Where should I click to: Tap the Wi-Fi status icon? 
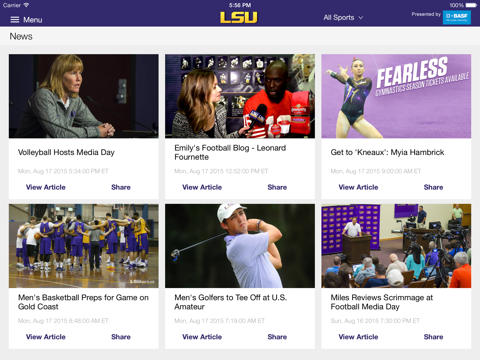26,5
